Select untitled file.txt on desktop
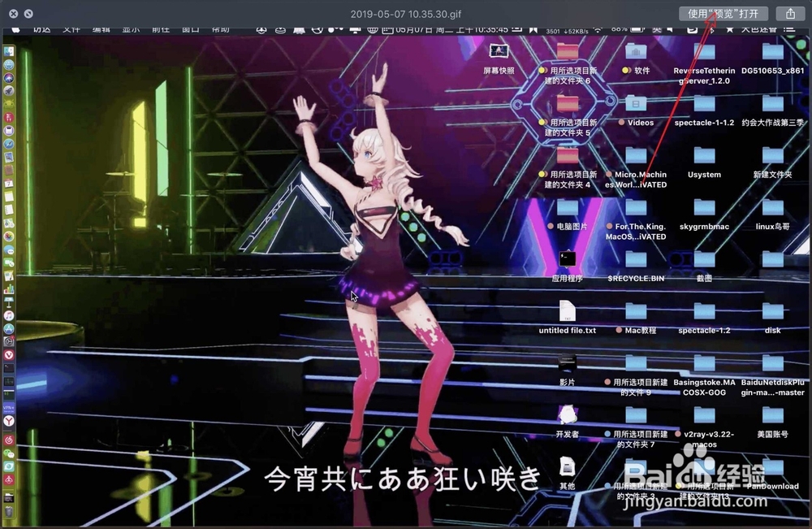812x529 pixels. (568, 318)
